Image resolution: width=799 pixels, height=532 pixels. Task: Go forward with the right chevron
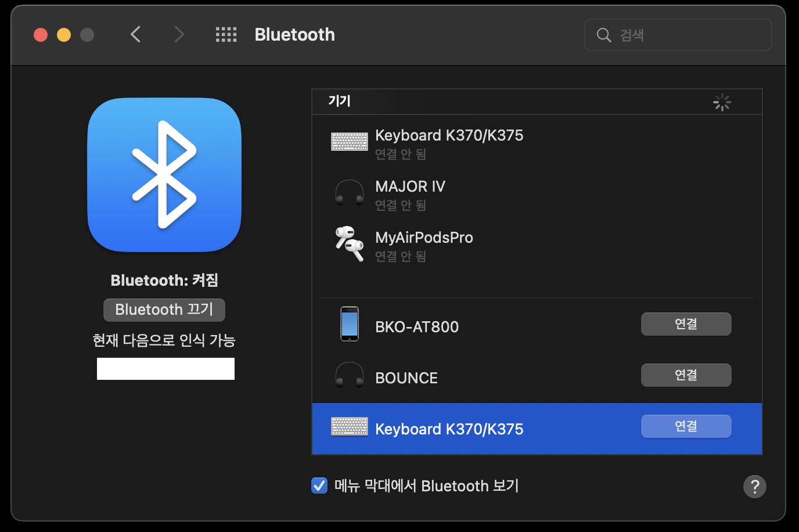pos(179,35)
